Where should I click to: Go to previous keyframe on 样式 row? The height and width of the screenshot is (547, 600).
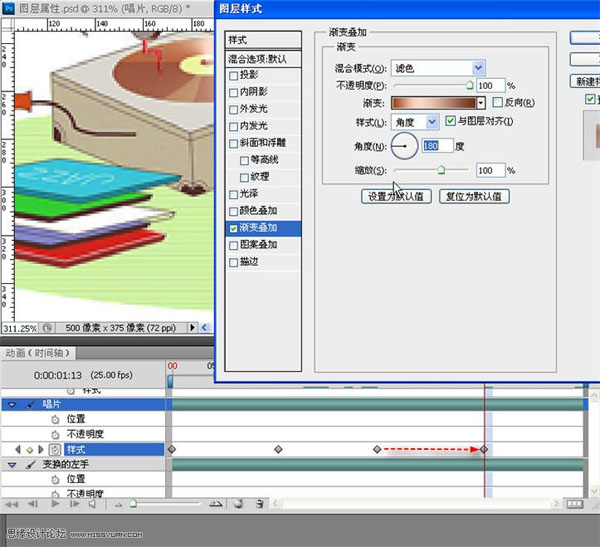[17, 450]
